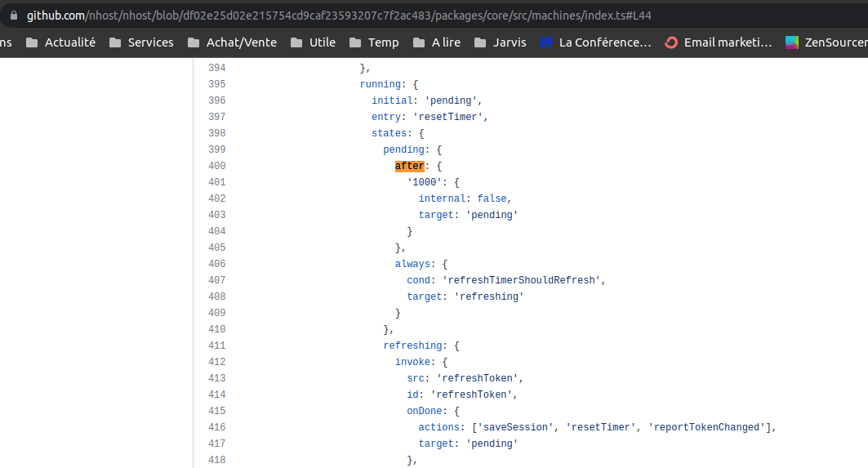Click the 'internal' property name
The image size is (868, 468).
442,198
